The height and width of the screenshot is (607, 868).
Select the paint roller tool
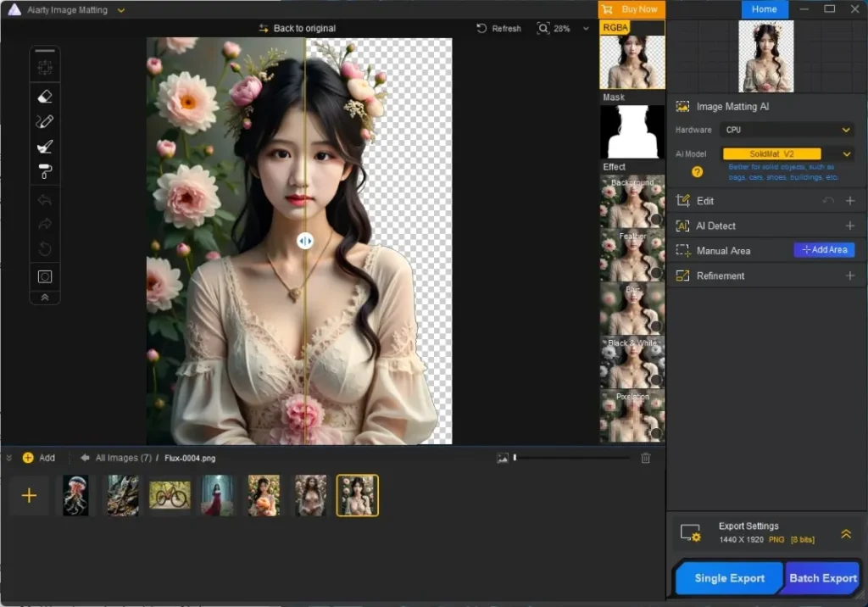[x=45, y=172]
